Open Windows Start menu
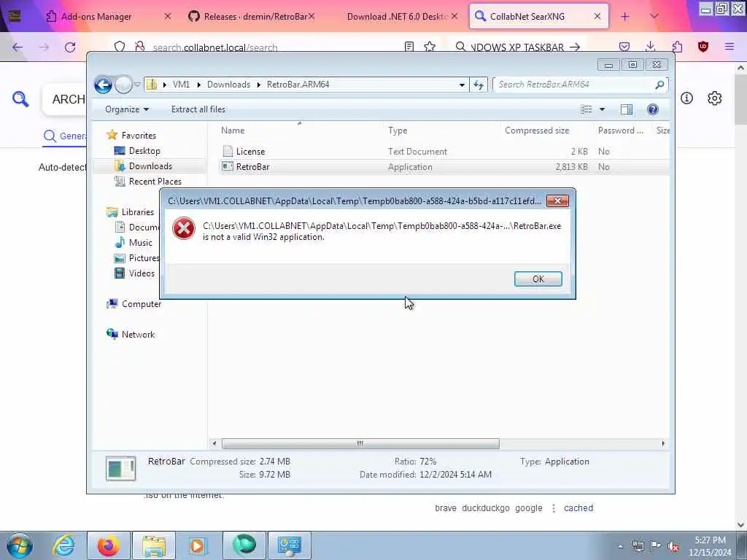Screen dimensions: 747x560 point(20,545)
